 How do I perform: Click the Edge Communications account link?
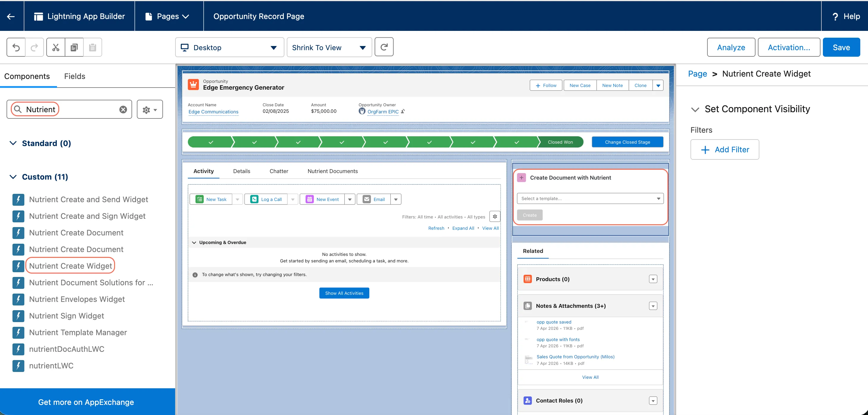pos(213,112)
